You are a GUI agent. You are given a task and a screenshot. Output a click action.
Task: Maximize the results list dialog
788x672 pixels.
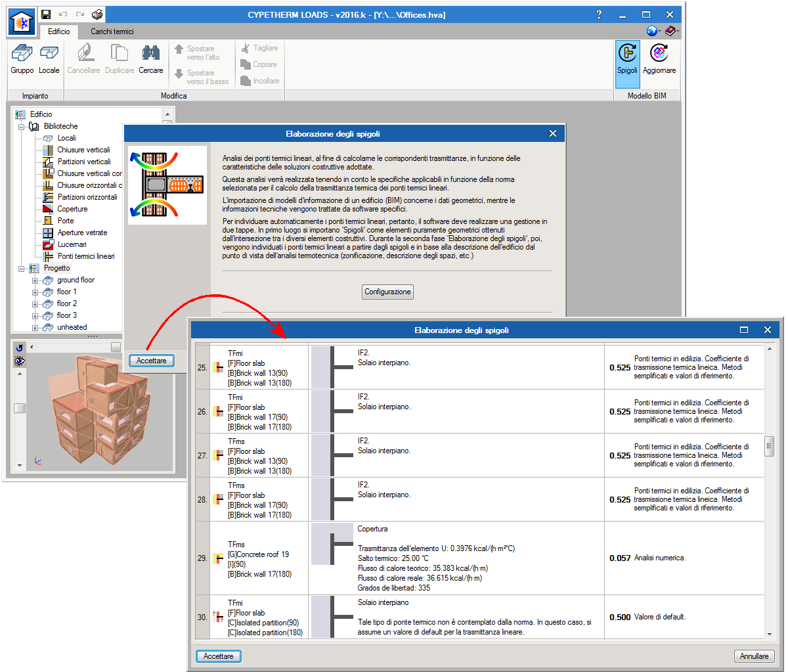744,330
